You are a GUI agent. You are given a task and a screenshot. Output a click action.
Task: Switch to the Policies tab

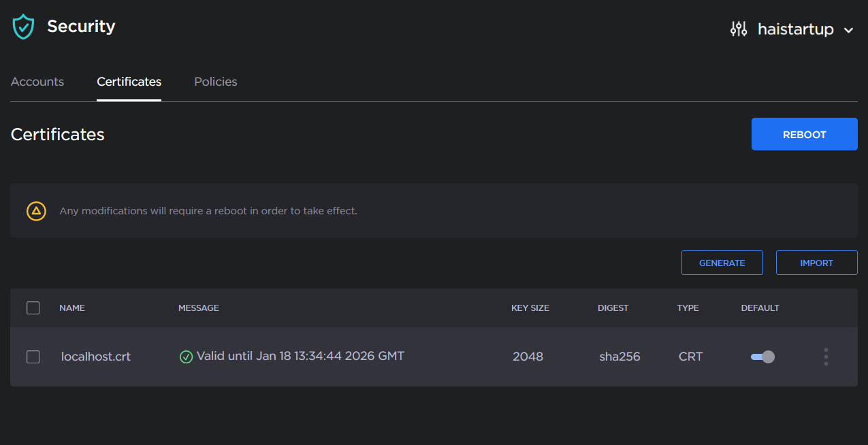coord(215,81)
